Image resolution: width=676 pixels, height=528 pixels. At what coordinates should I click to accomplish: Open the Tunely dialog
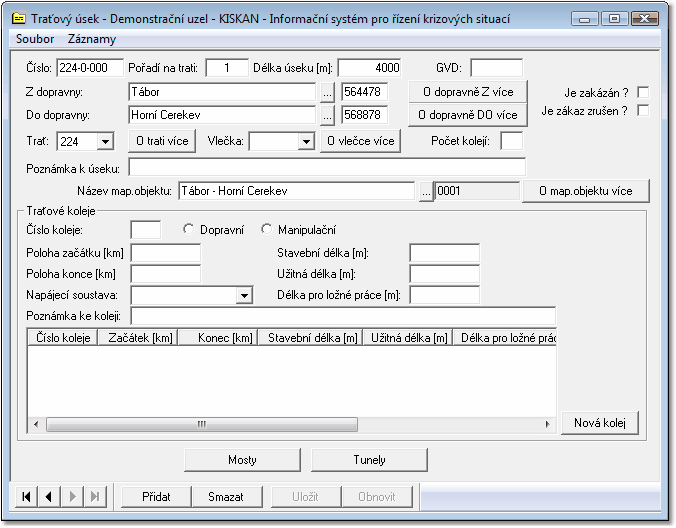click(x=369, y=460)
